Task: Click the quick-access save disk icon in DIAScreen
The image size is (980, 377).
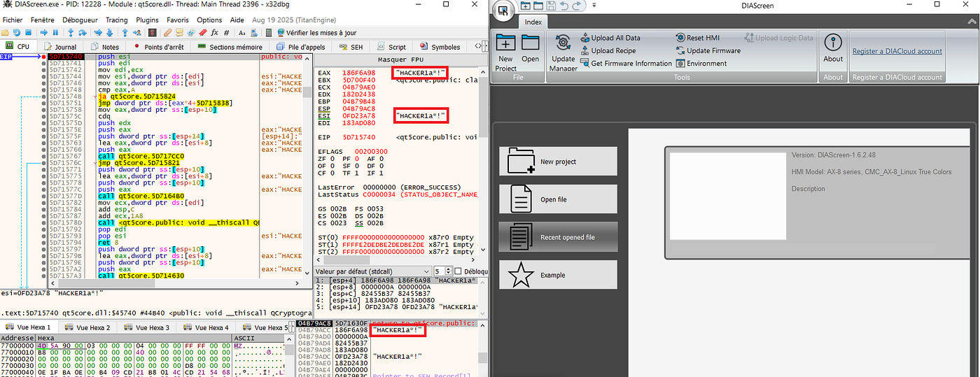Action: 551,6
